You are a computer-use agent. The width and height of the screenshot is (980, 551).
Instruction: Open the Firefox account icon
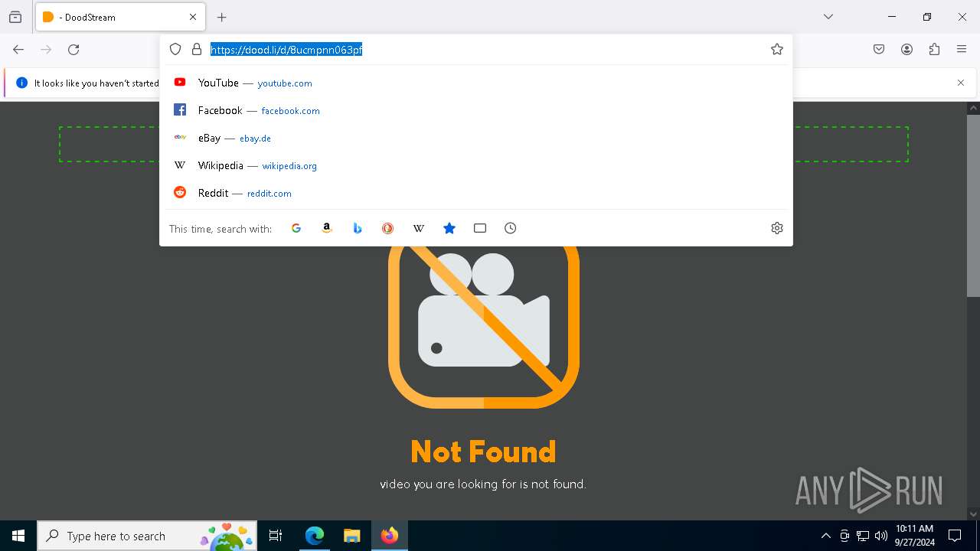point(906,50)
